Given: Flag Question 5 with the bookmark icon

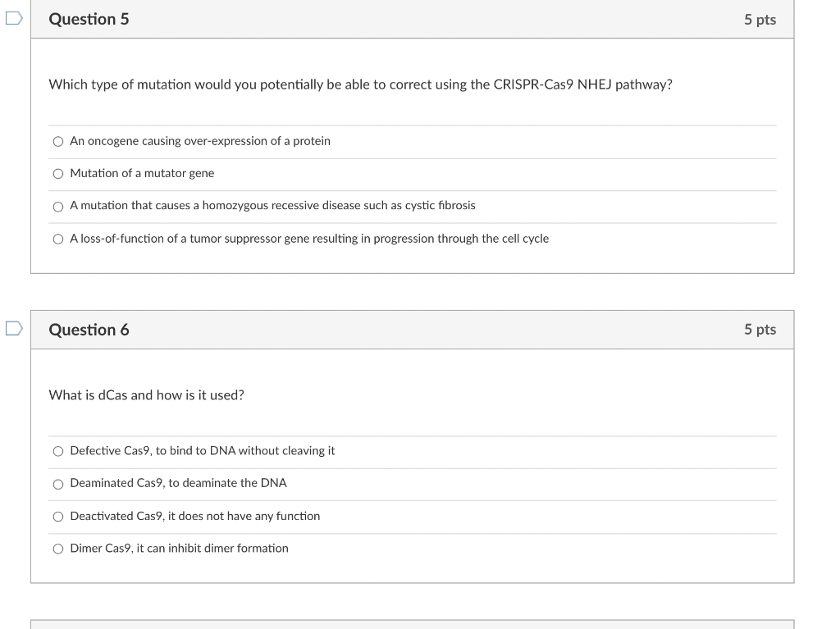Looking at the screenshot, I should pos(14,18).
